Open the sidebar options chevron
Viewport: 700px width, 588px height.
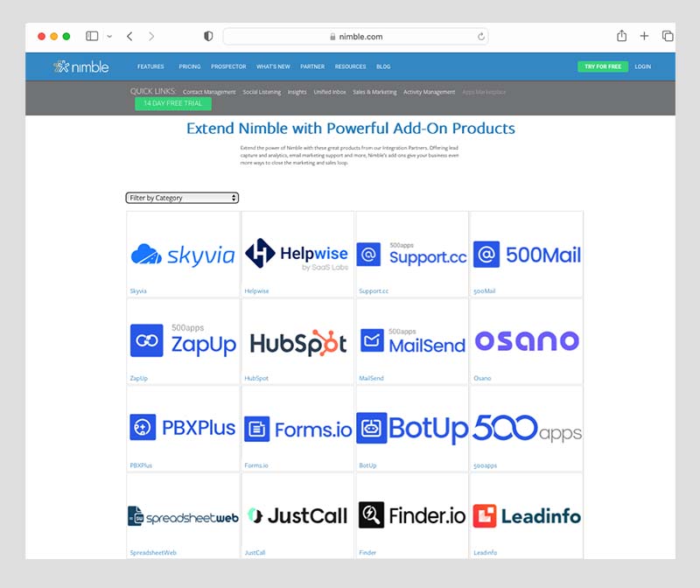(x=108, y=36)
